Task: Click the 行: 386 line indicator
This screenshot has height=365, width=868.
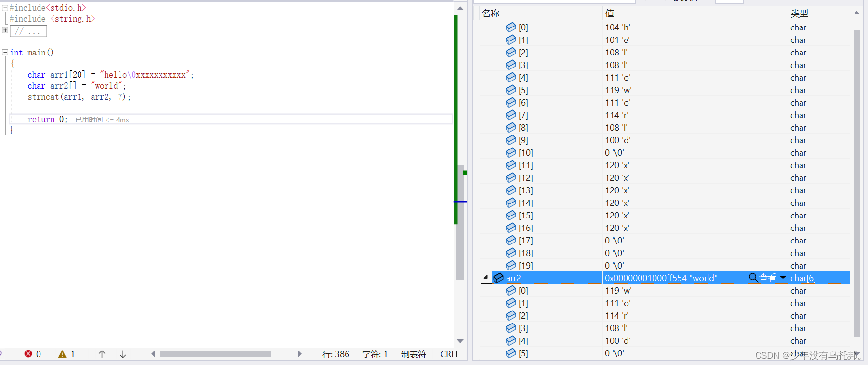Action: [336, 354]
